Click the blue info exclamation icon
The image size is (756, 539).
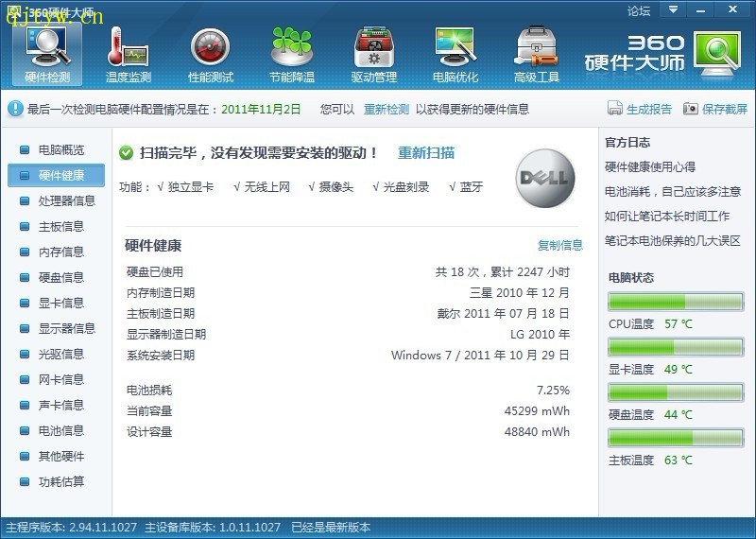[x=15, y=109]
